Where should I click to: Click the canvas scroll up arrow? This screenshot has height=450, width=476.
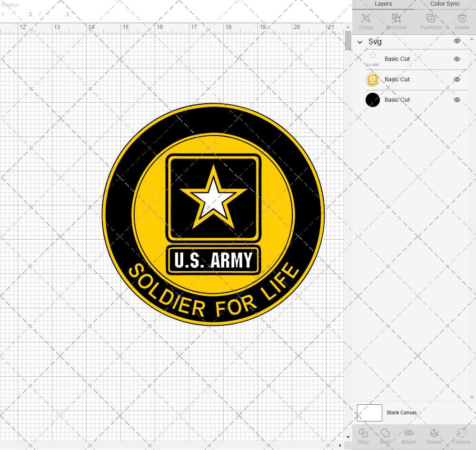pos(348,27)
